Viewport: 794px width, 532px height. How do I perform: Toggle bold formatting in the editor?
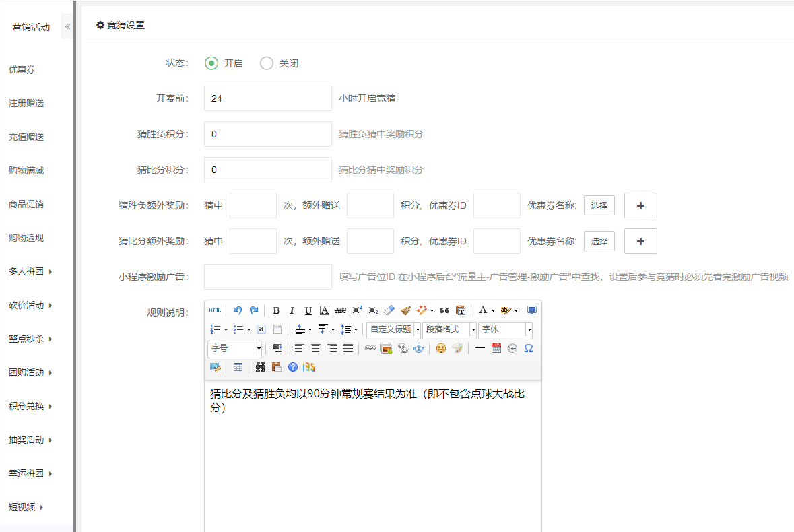point(276,310)
